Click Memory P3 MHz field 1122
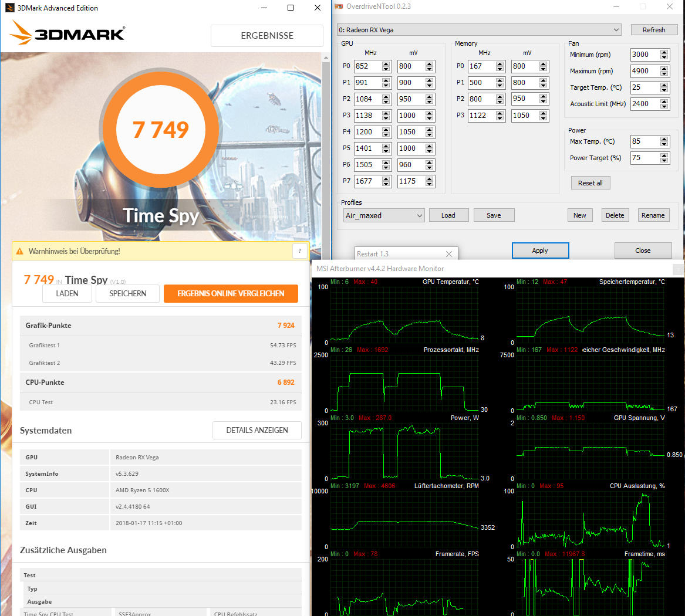This screenshot has height=616, width=685. tap(482, 115)
